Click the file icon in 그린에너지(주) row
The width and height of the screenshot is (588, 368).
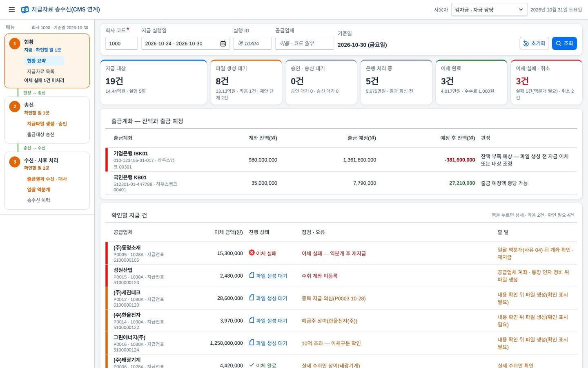tap(252, 343)
